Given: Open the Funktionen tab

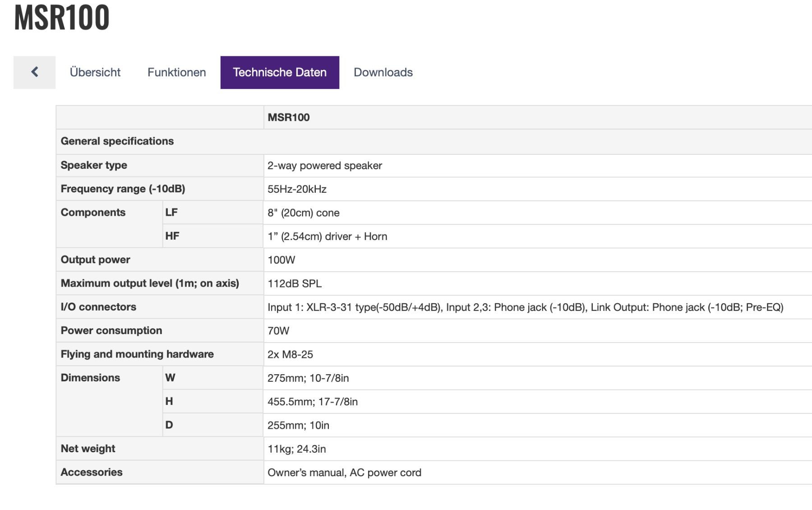Looking at the screenshot, I should tap(176, 72).
